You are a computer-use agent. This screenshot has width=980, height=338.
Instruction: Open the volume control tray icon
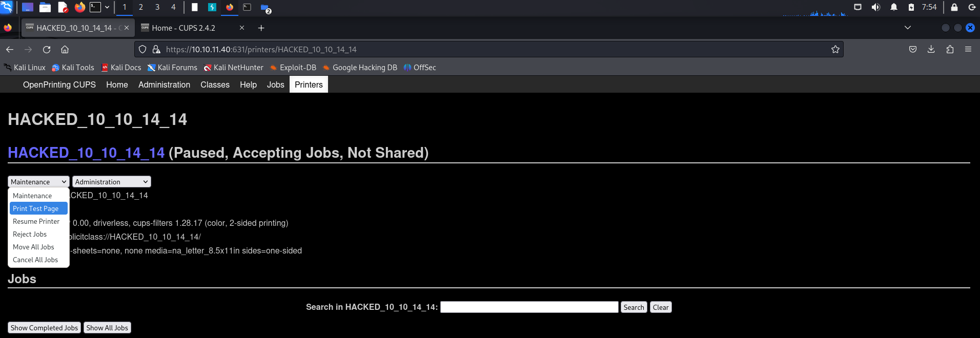[875, 7]
